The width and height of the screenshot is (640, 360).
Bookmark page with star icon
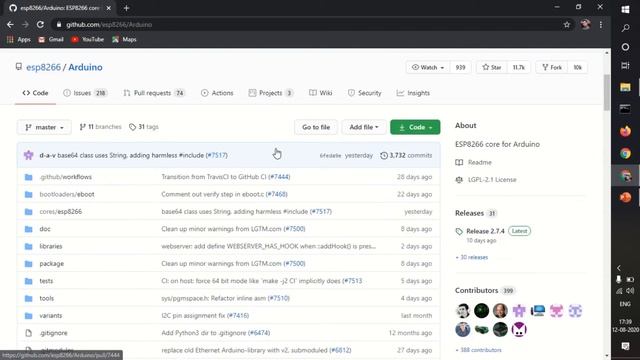pyautogui.click(x=567, y=24)
